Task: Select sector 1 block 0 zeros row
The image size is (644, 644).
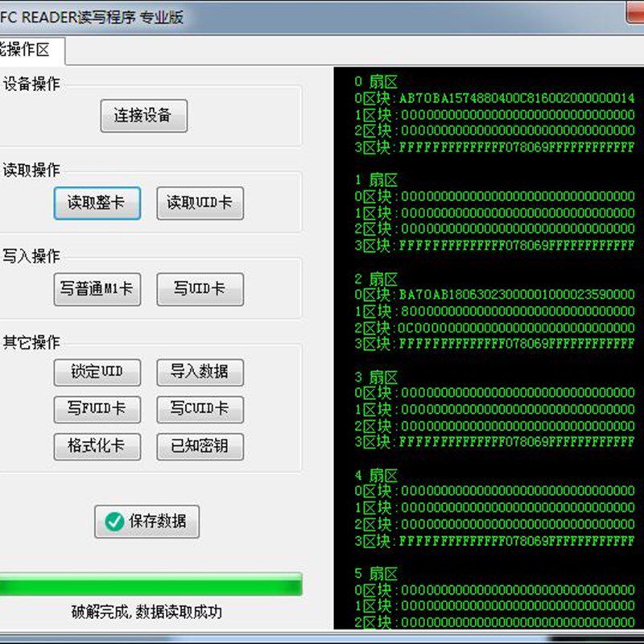Action: [x=494, y=196]
